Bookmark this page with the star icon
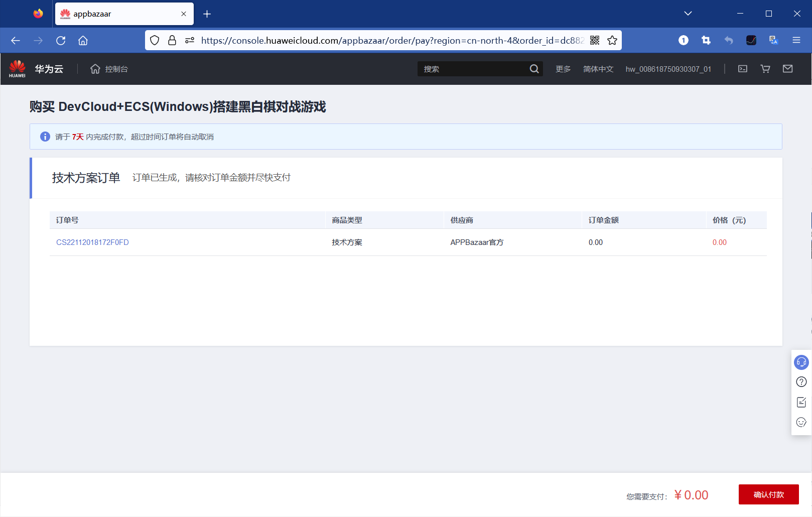Screen dimensions: 812x517 click(612, 40)
